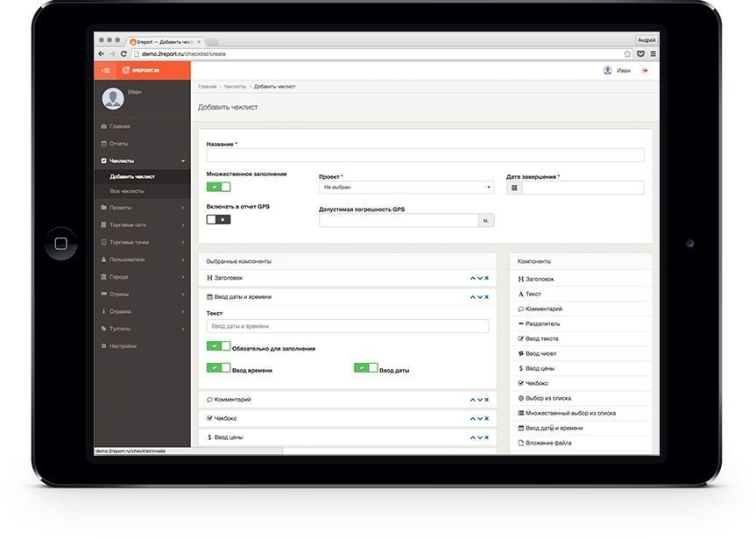756x540 pixels.
Task: Click the Дата завершения input field
Action: coord(583,188)
